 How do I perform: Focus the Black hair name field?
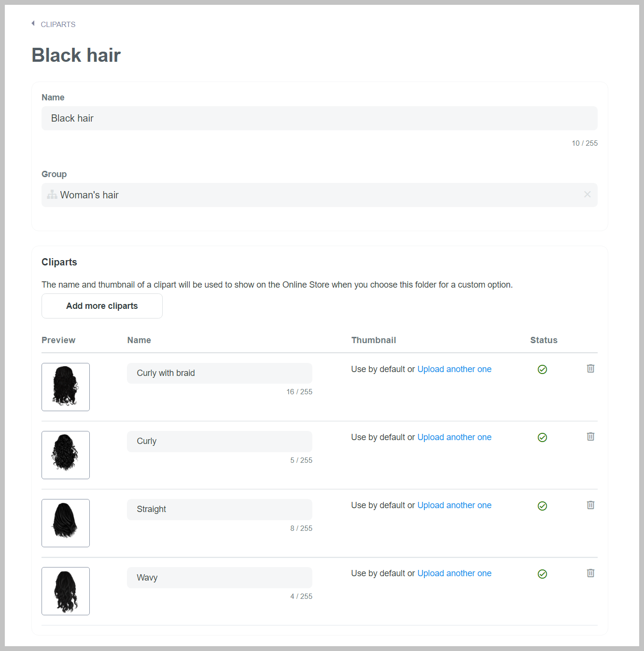tap(320, 118)
